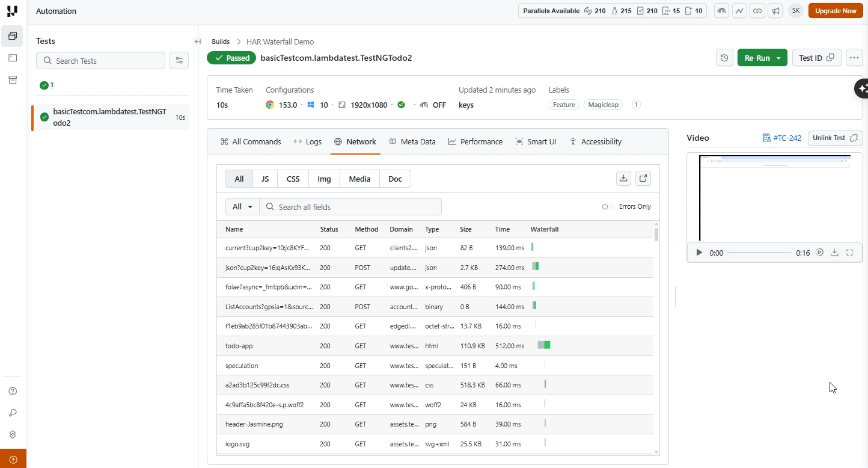The width and height of the screenshot is (868, 468).
Task: Play the test video
Action: click(698, 253)
